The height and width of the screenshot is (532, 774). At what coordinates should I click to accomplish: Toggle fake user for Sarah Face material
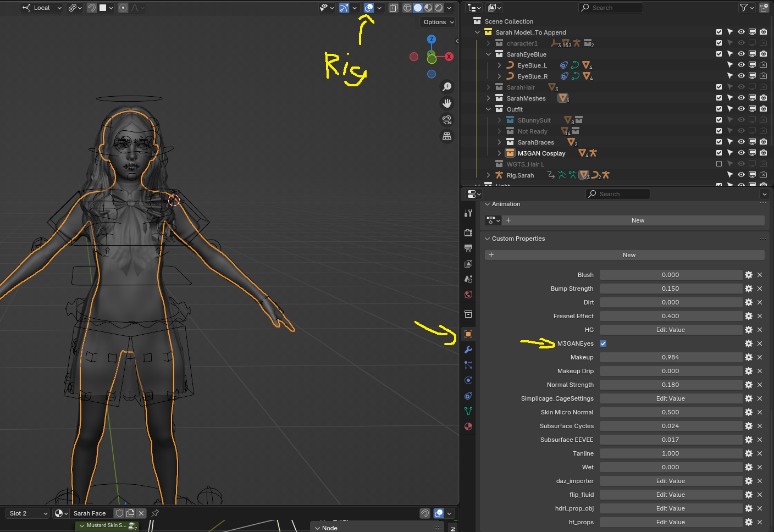pos(119,513)
